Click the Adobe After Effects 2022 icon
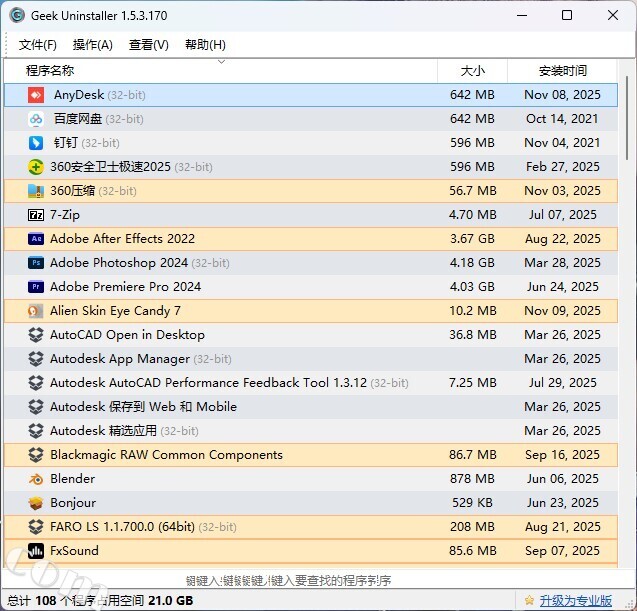 (x=36, y=239)
